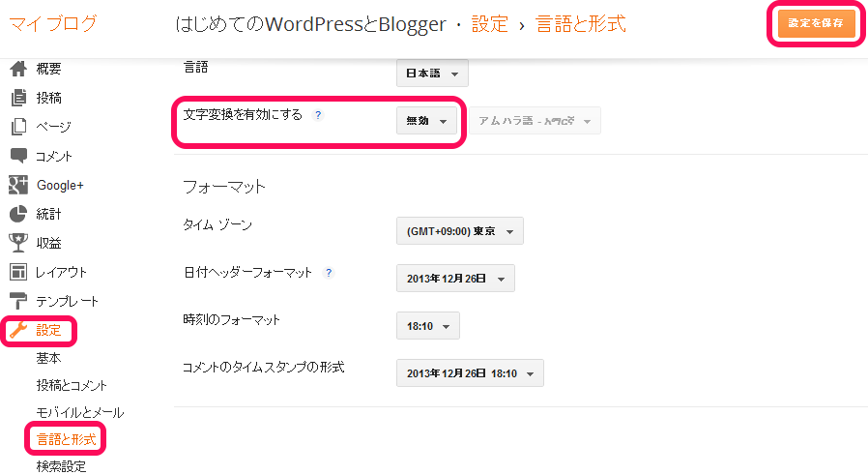Click the 言語 field label
Viewport: 868px width, 475px height.
196,67
